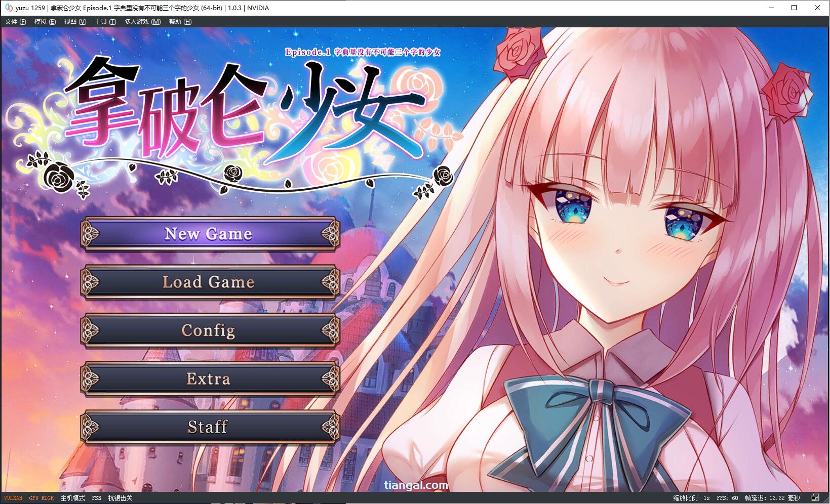
Task: Toggle GPU HIGH accuracy setting
Action: (x=42, y=498)
